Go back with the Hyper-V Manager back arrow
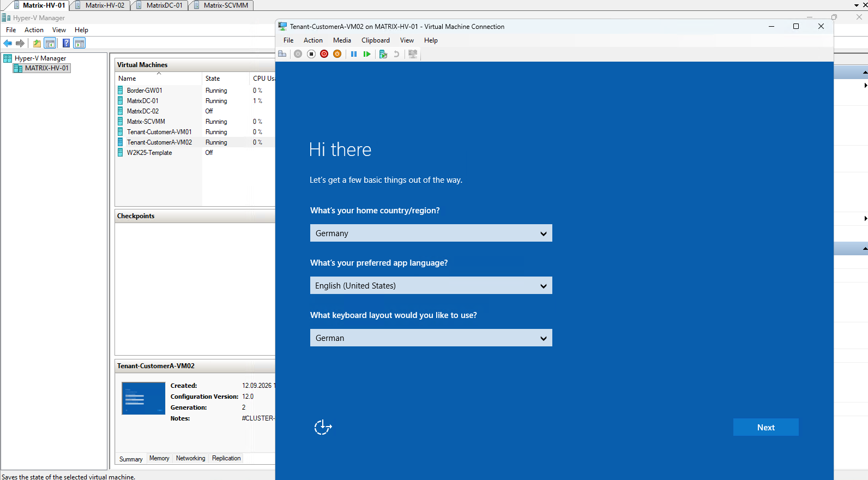 click(x=8, y=43)
